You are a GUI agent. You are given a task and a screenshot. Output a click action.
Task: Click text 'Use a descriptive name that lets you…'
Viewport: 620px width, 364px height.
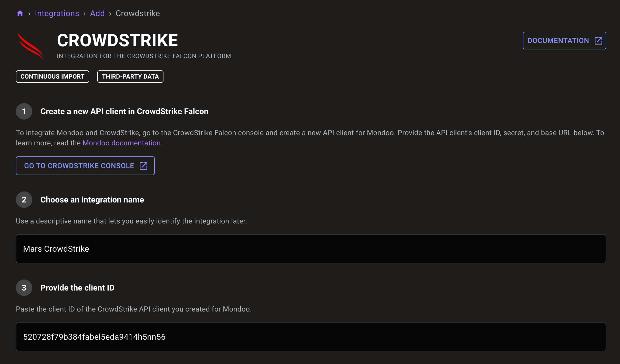click(x=131, y=221)
